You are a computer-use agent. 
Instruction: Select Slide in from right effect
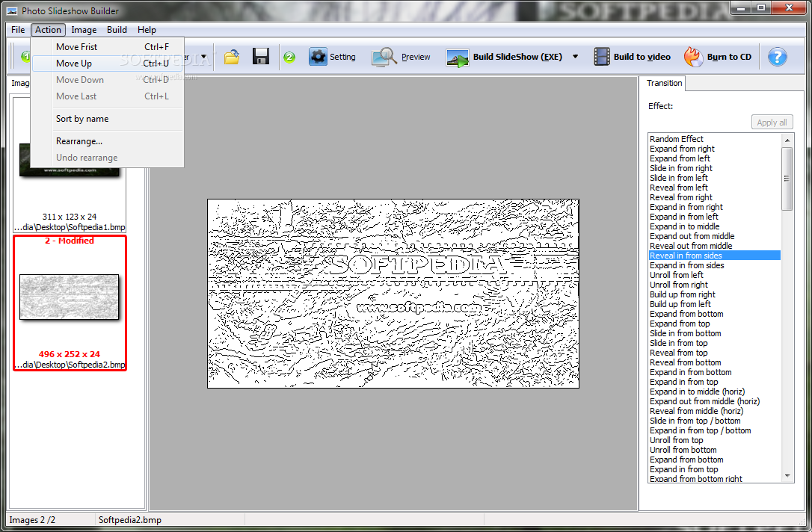714,168
